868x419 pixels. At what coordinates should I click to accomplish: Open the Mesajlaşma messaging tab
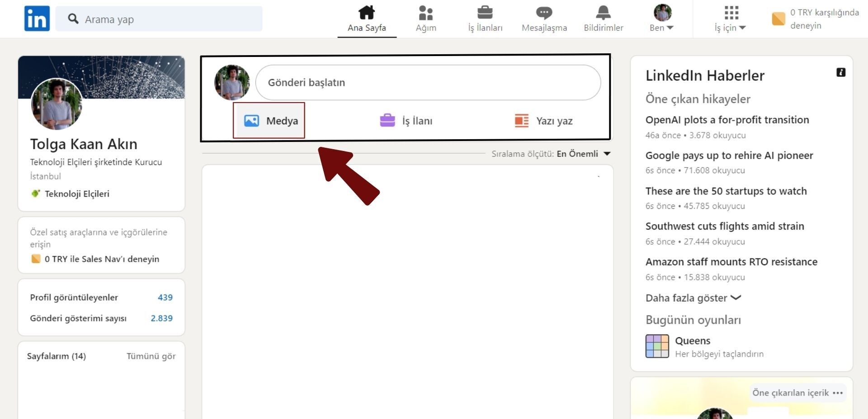tap(544, 19)
